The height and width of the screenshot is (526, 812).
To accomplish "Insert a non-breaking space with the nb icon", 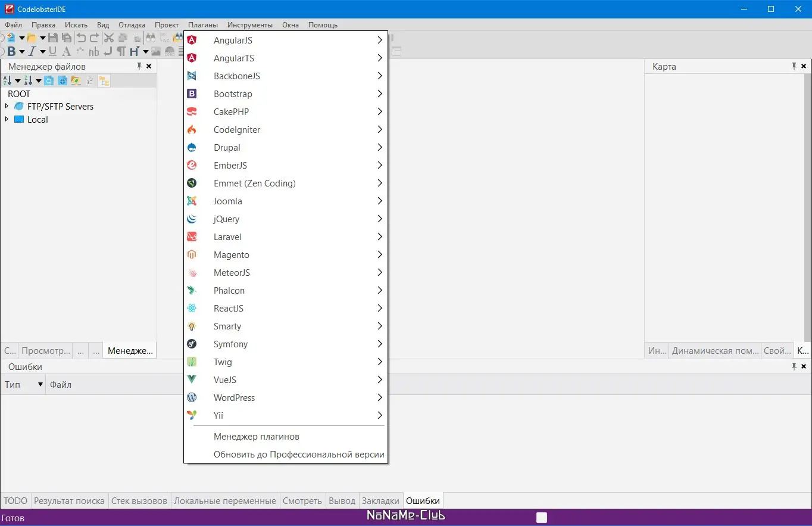I will (x=93, y=52).
